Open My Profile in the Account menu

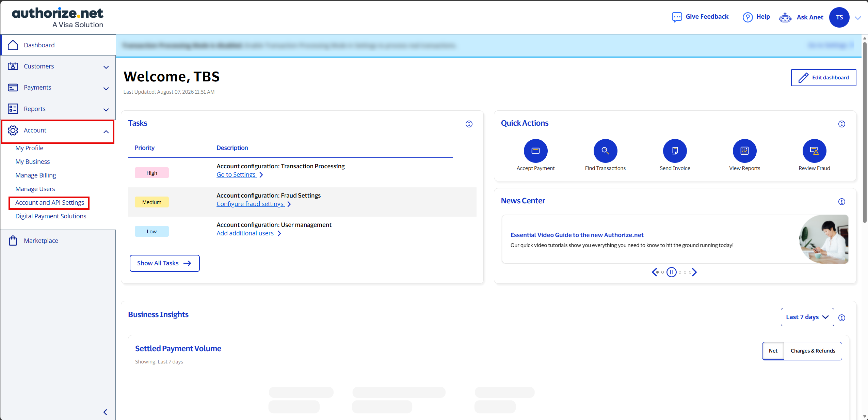(x=29, y=148)
